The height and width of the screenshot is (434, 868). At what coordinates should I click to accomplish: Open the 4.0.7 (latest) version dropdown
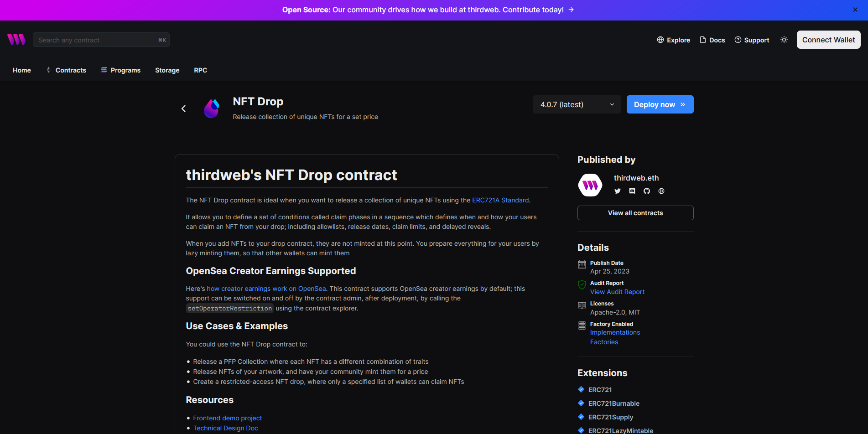tap(577, 104)
